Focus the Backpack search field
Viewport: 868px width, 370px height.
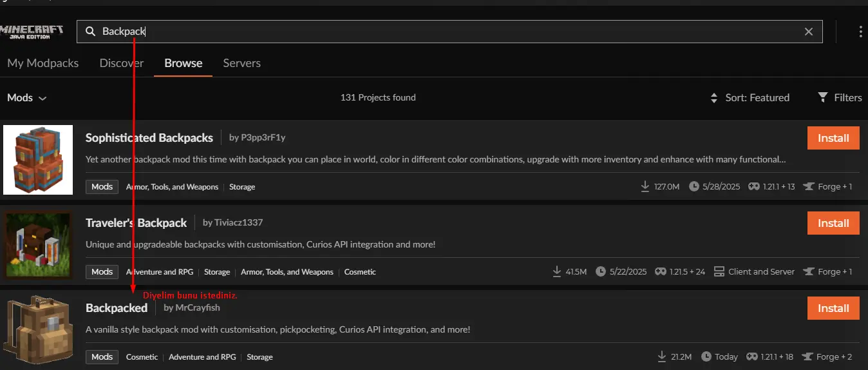point(449,32)
